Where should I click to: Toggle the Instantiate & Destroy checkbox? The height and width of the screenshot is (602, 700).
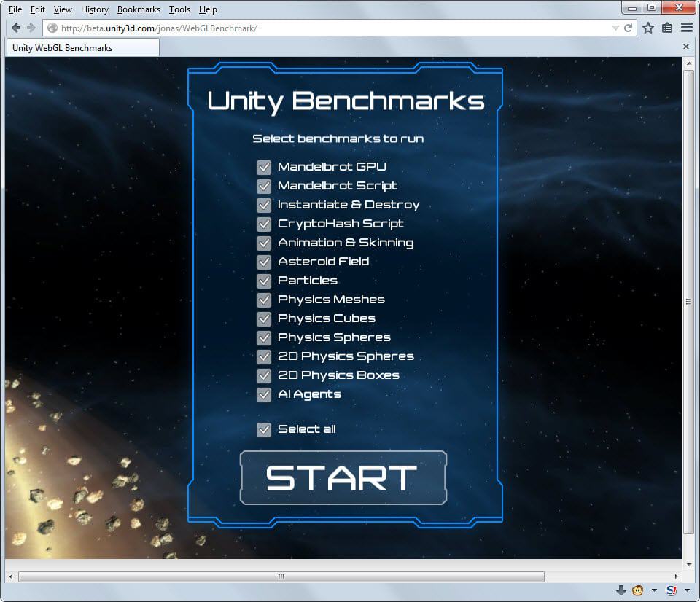point(264,206)
